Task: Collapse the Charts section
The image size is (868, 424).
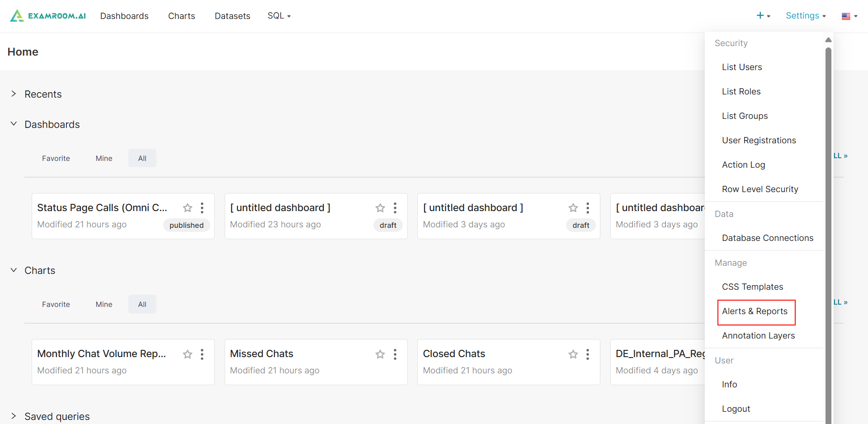Action: 14,270
